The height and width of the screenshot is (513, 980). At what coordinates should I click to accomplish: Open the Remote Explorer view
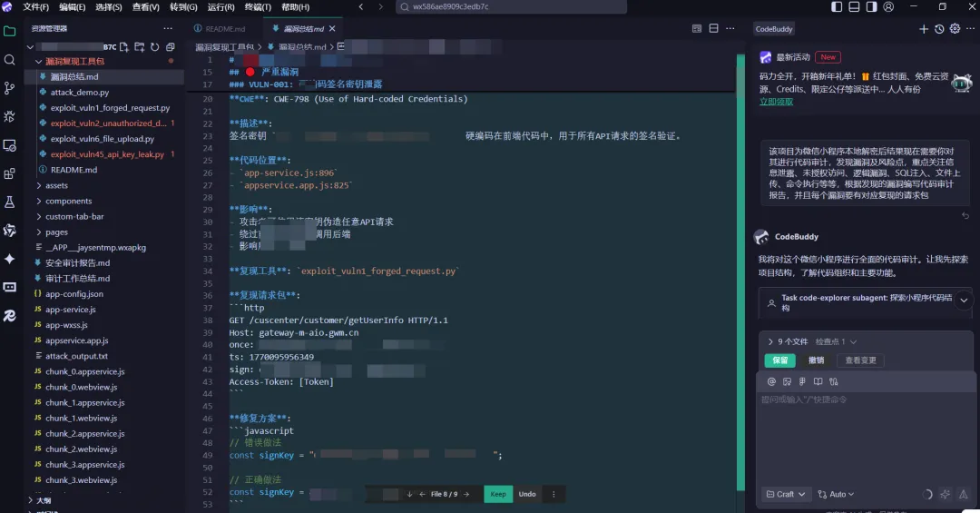point(9,145)
